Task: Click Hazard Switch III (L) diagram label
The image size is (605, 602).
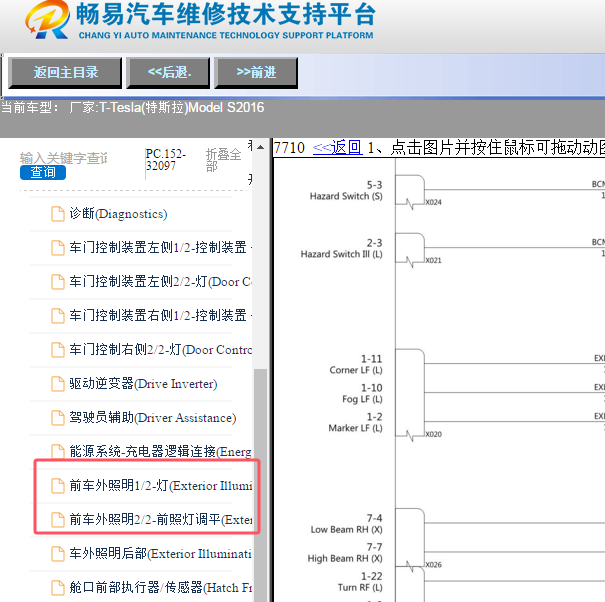Action: 341,254
